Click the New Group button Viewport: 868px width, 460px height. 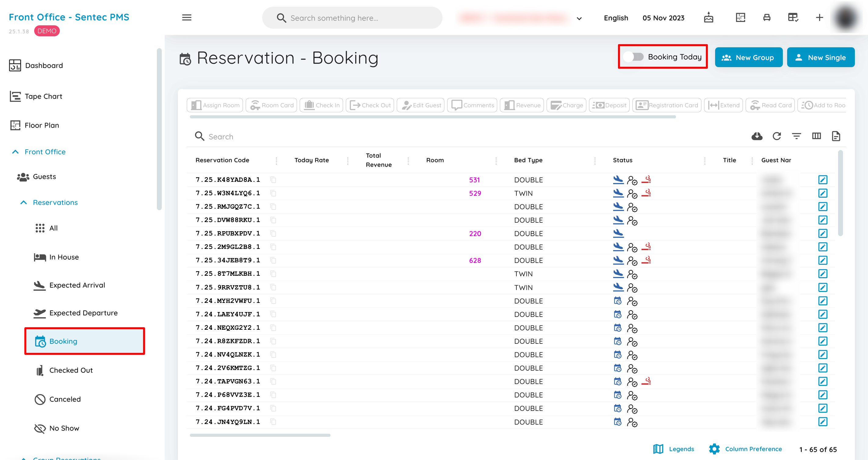748,57
